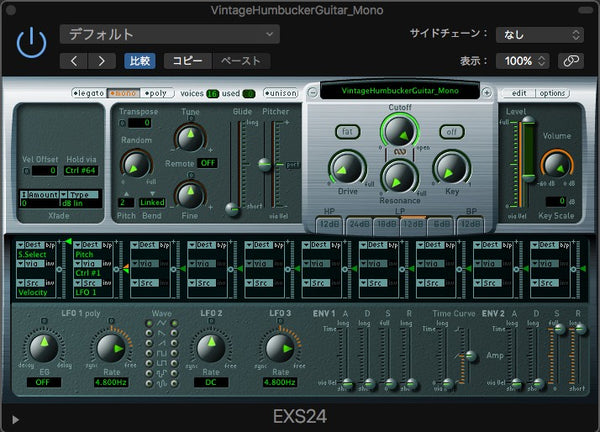Select the LP 18dB filter tab
Image resolution: width=600 pixels, height=432 pixels.
coord(386,225)
